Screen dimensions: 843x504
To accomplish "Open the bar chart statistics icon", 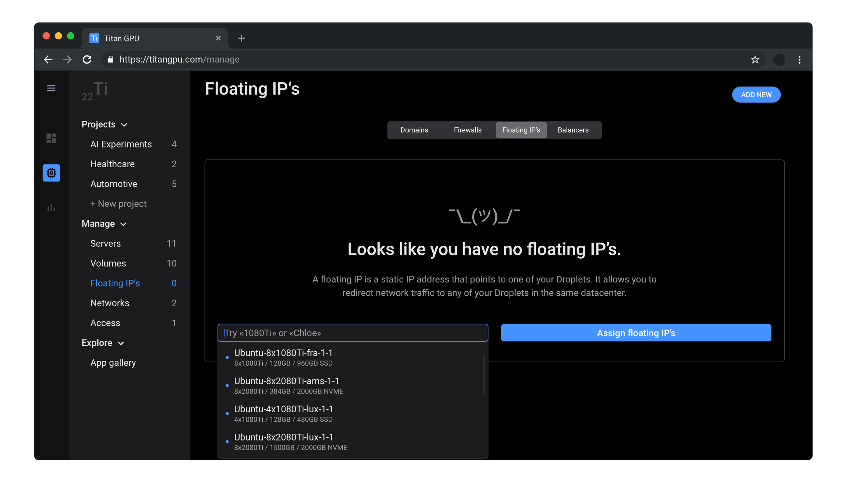I will [x=51, y=207].
